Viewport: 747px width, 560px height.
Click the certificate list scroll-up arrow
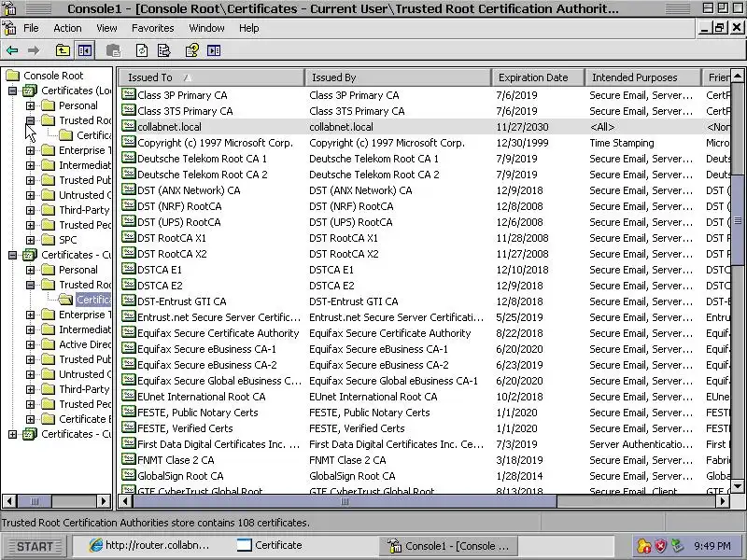point(737,76)
